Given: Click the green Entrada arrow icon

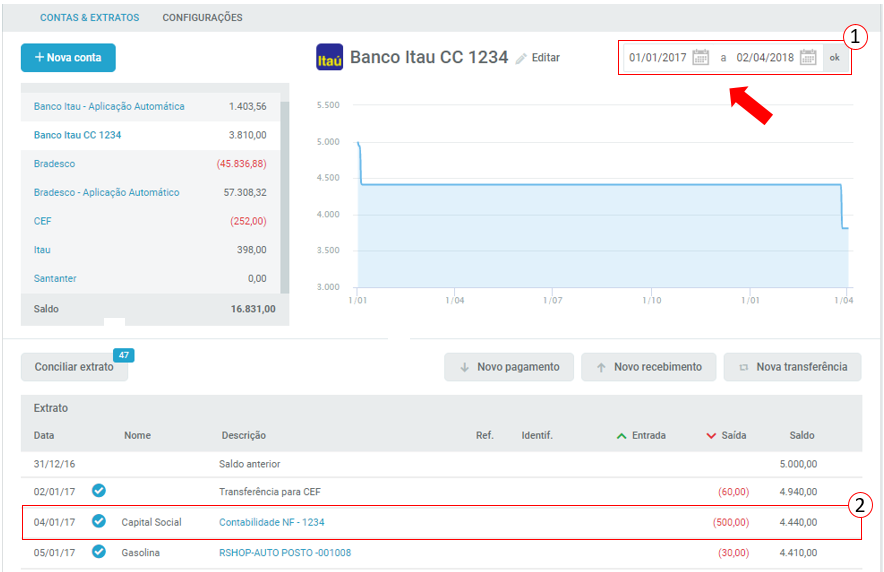Looking at the screenshot, I should 621,436.
